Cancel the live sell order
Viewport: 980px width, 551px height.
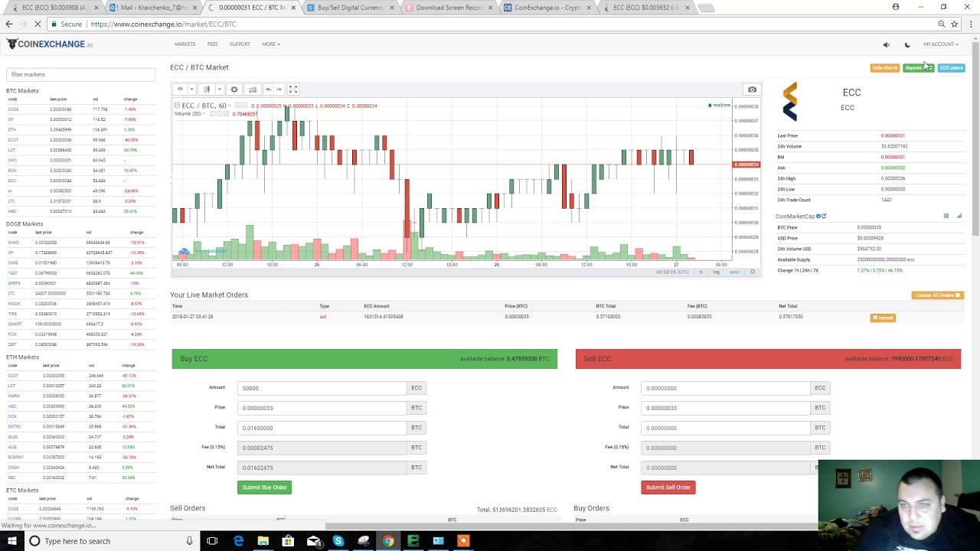click(883, 318)
